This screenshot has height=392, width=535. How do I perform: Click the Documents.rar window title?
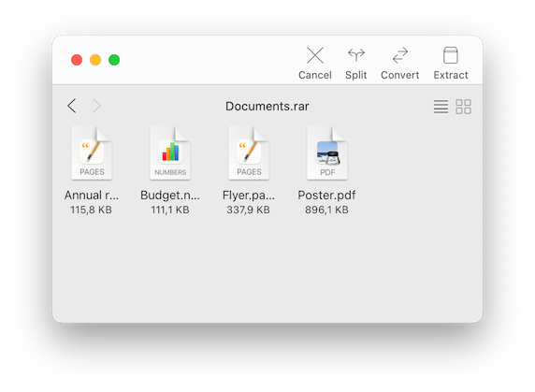(x=267, y=106)
